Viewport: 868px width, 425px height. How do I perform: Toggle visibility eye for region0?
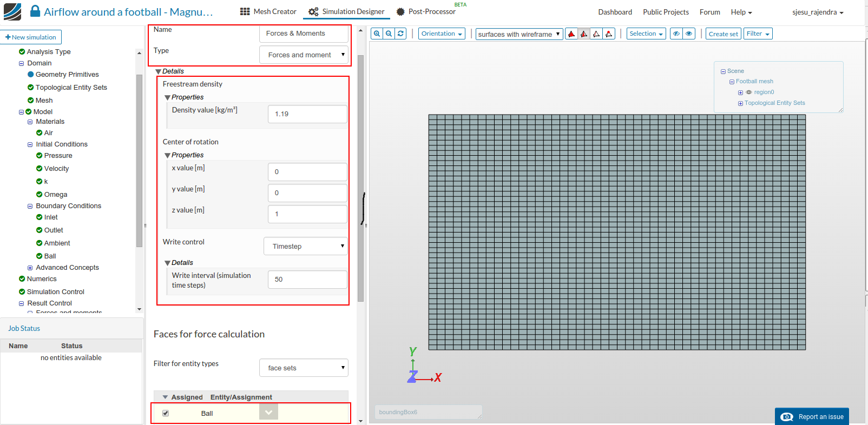coord(749,92)
